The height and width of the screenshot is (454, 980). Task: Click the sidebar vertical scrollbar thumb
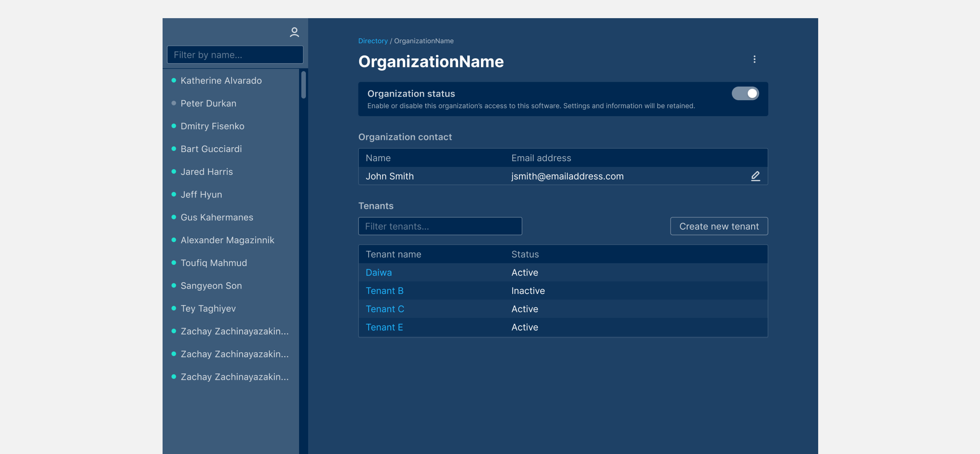(x=303, y=84)
